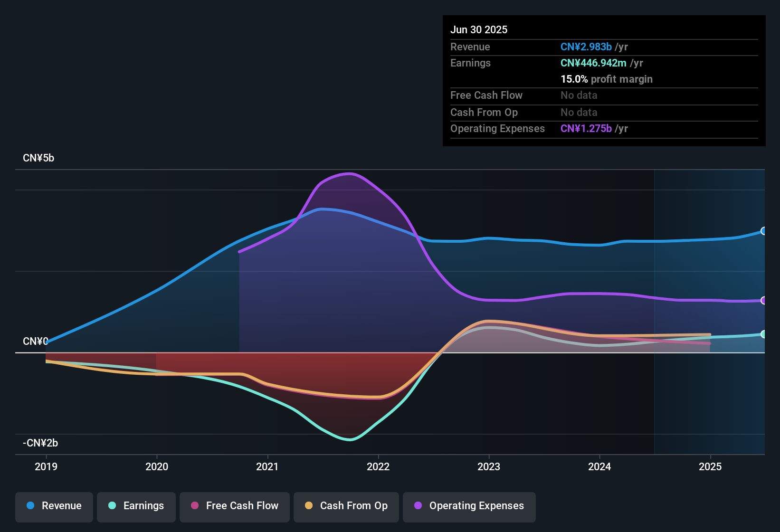Select the 2025 label on the timeline
The height and width of the screenshot is (532, 780).
[710, 466]
